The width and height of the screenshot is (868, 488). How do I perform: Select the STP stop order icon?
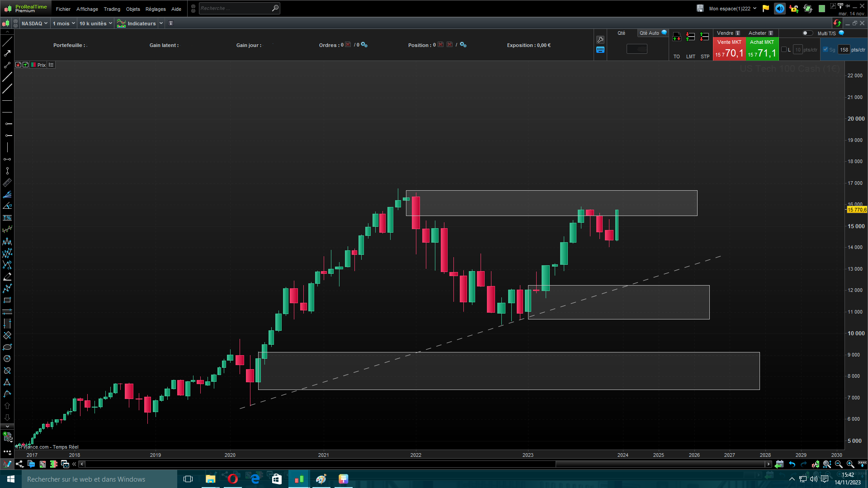pyautogui.click(x=704, y=38)
